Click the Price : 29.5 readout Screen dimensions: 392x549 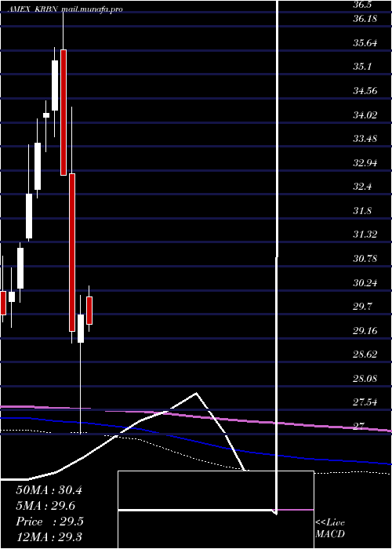click(49, 522)
